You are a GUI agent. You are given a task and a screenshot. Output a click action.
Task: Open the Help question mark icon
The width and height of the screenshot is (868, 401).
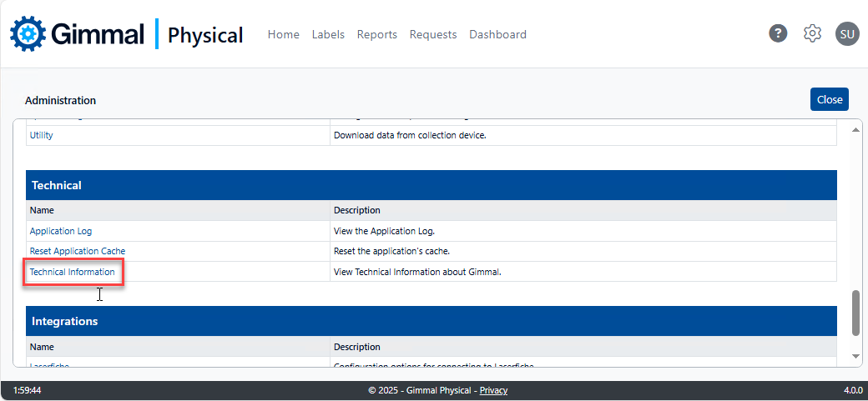(x=778, y=33)
